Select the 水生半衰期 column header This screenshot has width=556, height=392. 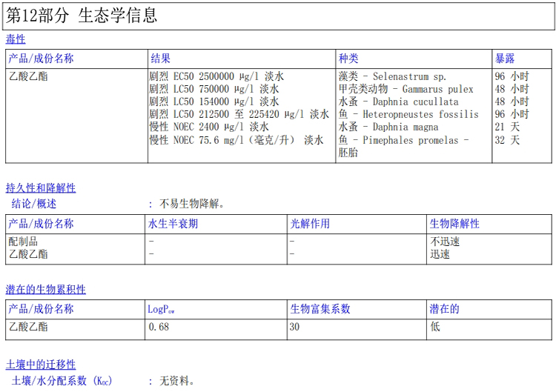(x=173, y=224)
